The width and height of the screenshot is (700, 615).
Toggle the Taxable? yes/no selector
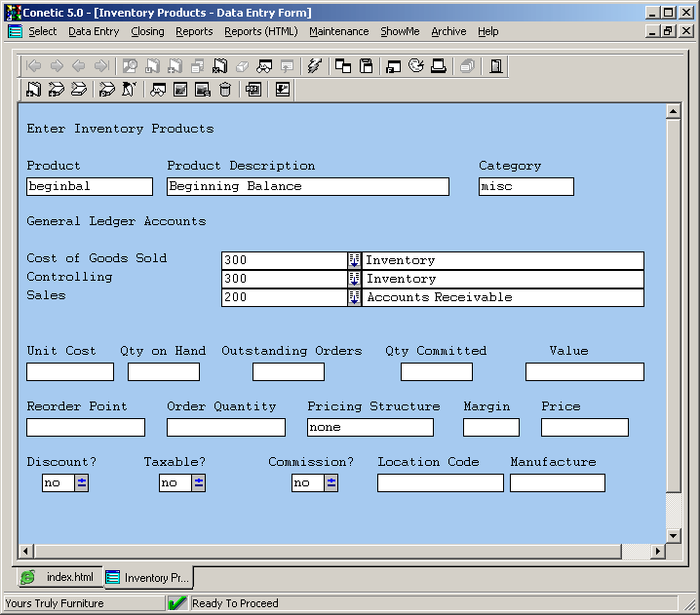[x=199, y=482]
